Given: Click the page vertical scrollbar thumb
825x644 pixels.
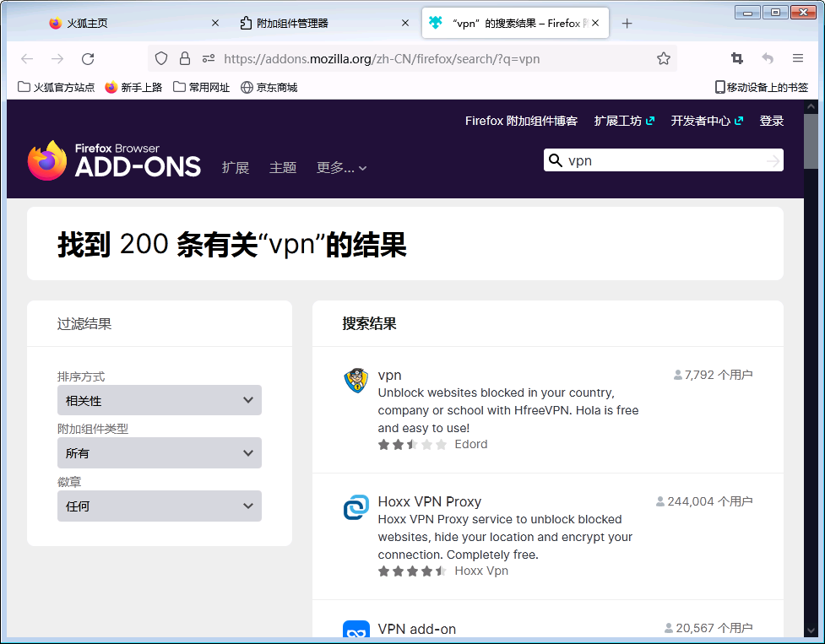Looking at the screenshot, I should coord(811,141).
